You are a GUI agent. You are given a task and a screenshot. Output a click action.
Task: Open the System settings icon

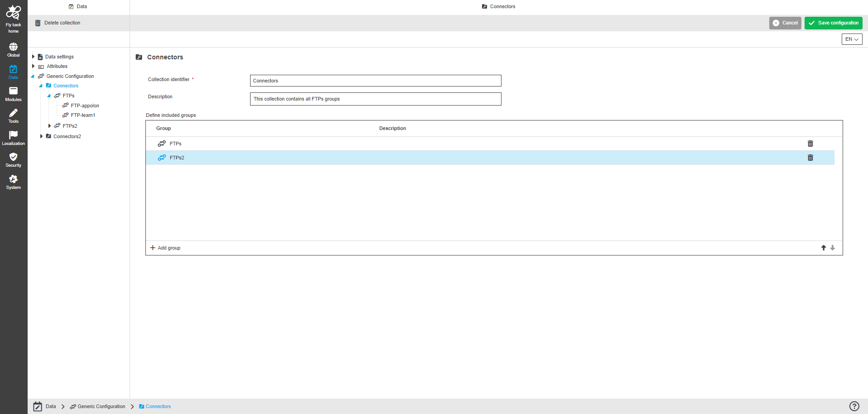click(x=13, y=180)
